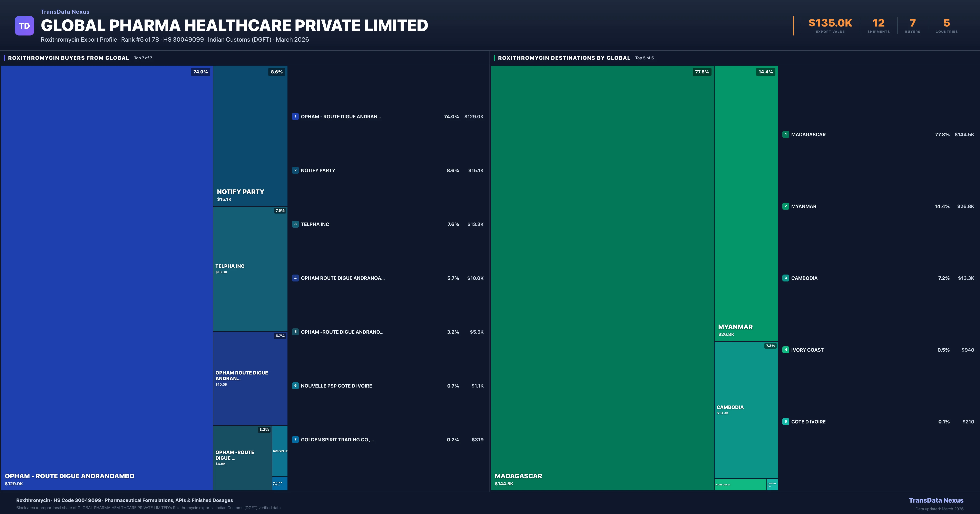The width and height of the screenshot is (980, 514).
Task: Select the rank 2 badge next to MYANMAR
Action: [786, 206]
